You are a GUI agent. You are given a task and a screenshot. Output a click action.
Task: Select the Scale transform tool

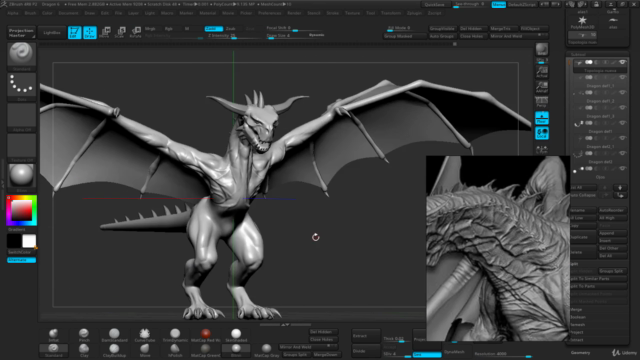pos(120,32)
